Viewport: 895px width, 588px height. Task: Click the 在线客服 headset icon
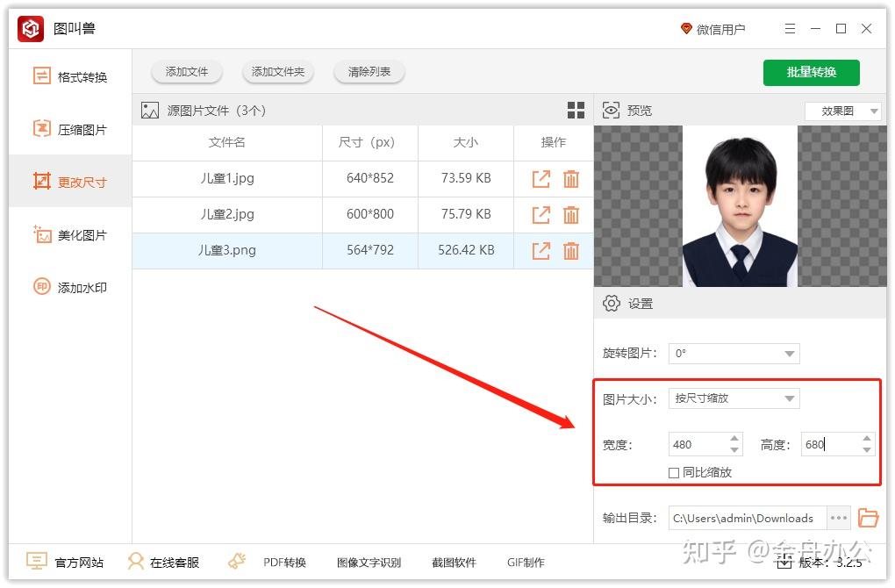point(136,562)
